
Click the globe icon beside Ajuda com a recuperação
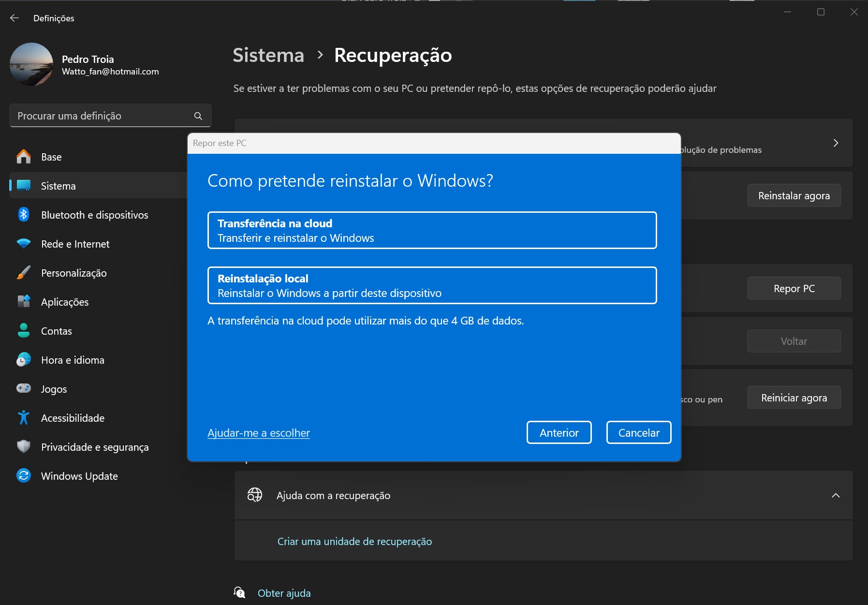pos(255,495)
